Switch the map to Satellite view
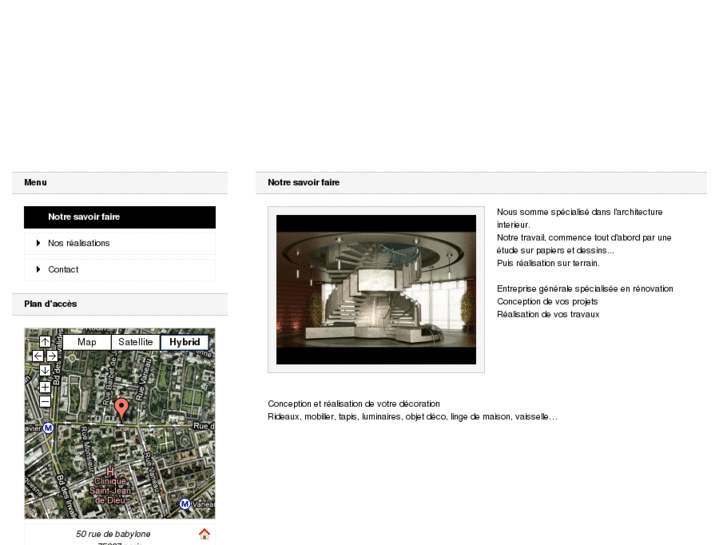This screenshot has height=545, width=727. [x=135, y=342]
